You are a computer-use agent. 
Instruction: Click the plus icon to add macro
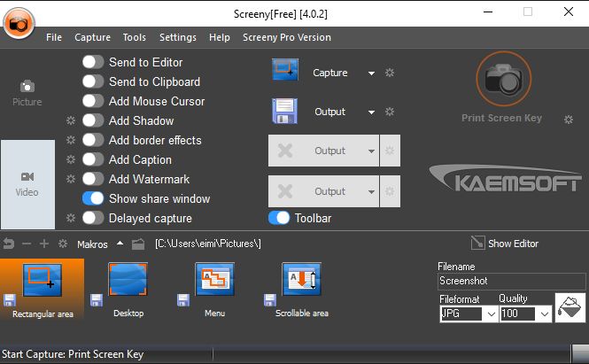click(44, 244)
